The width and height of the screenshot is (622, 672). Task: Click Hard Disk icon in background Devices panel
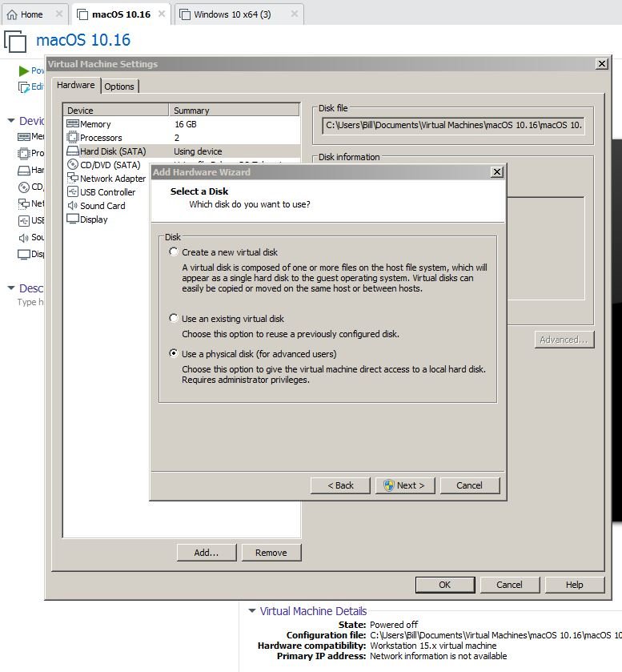coord(23,170)
